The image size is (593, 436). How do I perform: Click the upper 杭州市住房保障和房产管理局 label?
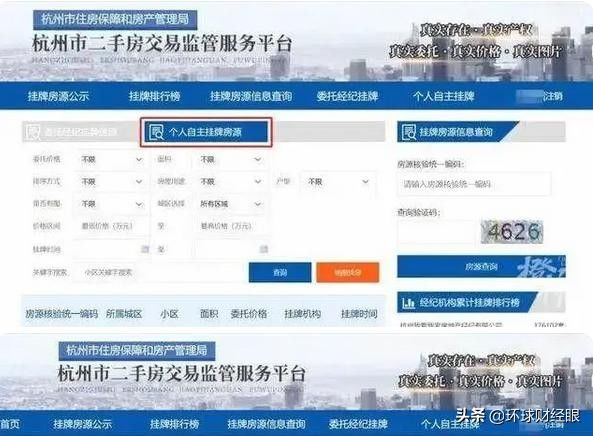click(115, 19)
